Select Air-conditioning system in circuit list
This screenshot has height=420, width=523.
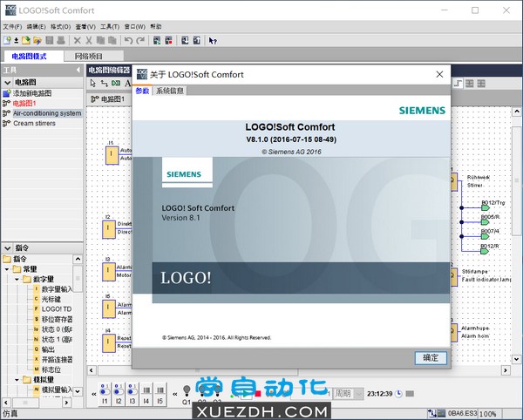[x=47, y=113]
